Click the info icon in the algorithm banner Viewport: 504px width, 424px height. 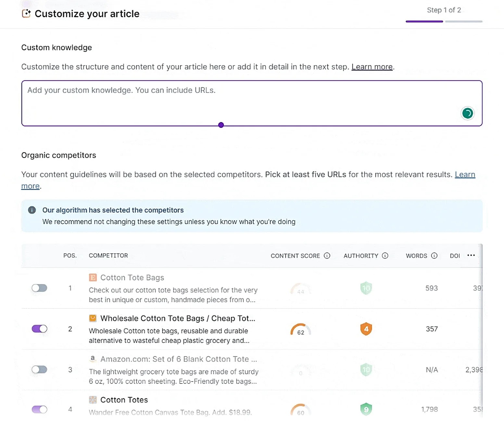(32, 210)
